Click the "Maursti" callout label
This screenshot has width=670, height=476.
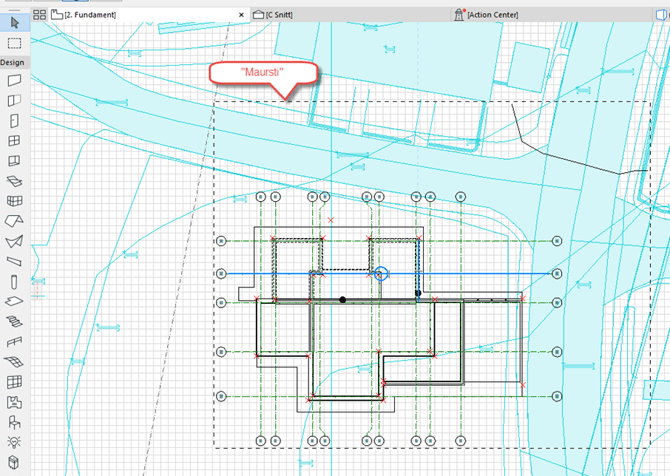(x=262, y=75)
